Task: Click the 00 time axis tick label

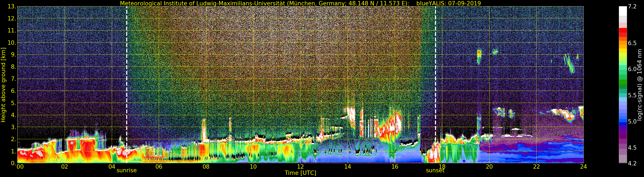Action: 20,167
